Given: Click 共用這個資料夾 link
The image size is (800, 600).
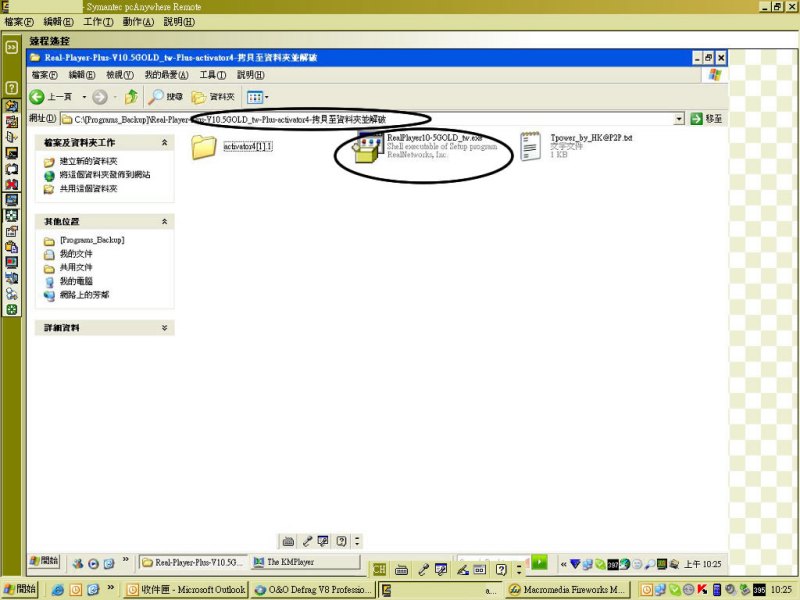Looking at the screenshot, I should point(88,189).
